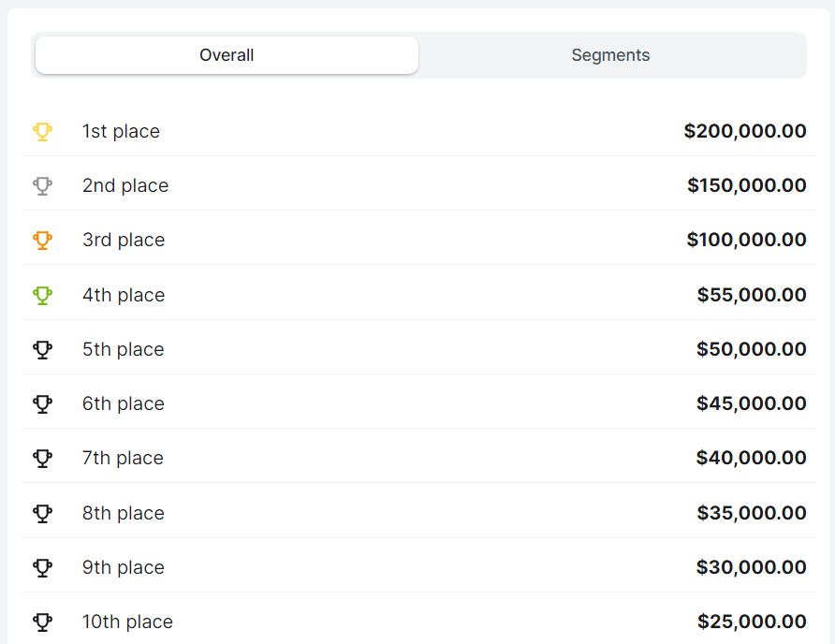Click the $55,000.00 prize amount
The image size is (835, 644).
tap(752, 295)
